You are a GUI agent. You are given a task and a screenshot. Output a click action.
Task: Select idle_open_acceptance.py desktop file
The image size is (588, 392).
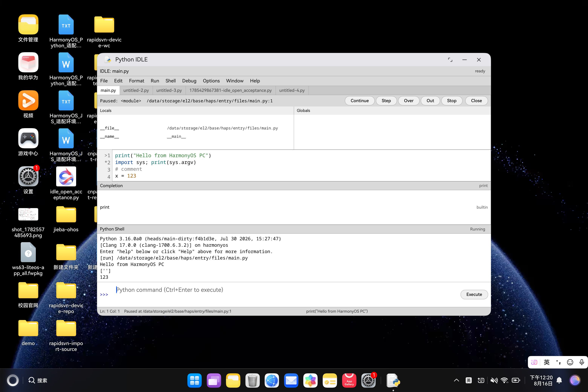[x=66, y=183]
